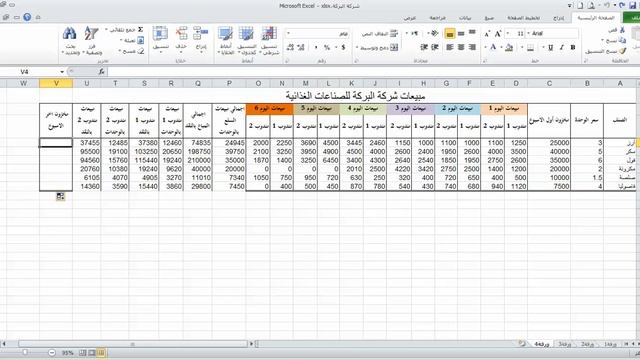Toggle Bold formatting
The width and height of the screenshot is (640, 360).
pos(573,47)
